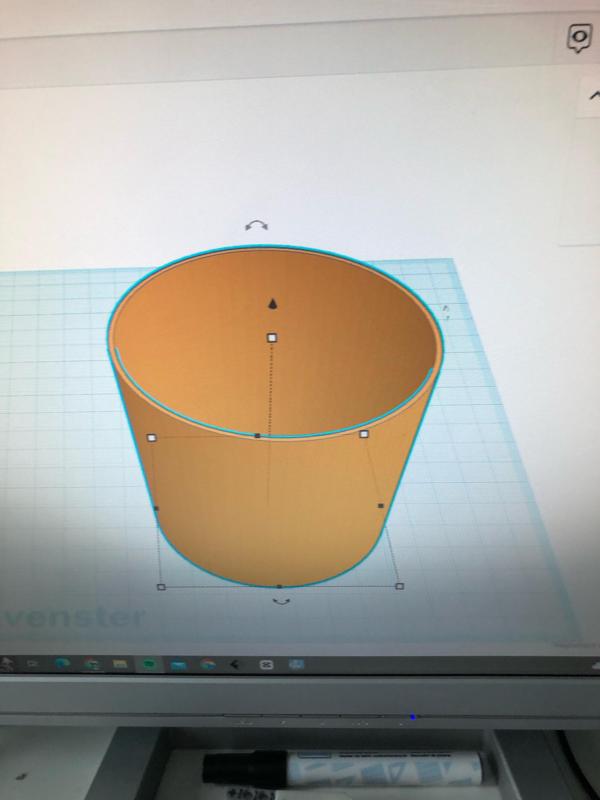
Task: Select the front-left white corner handle
Action: tap(161, 587)
